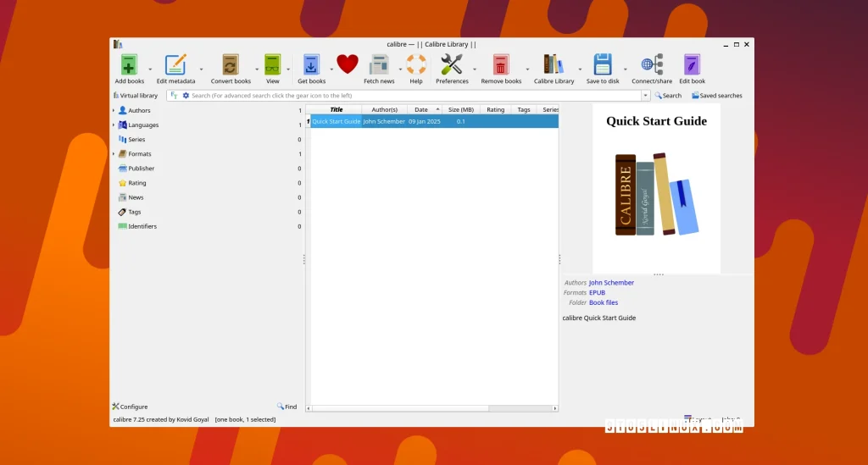Open the Preferences dropdown arrow

475,69
